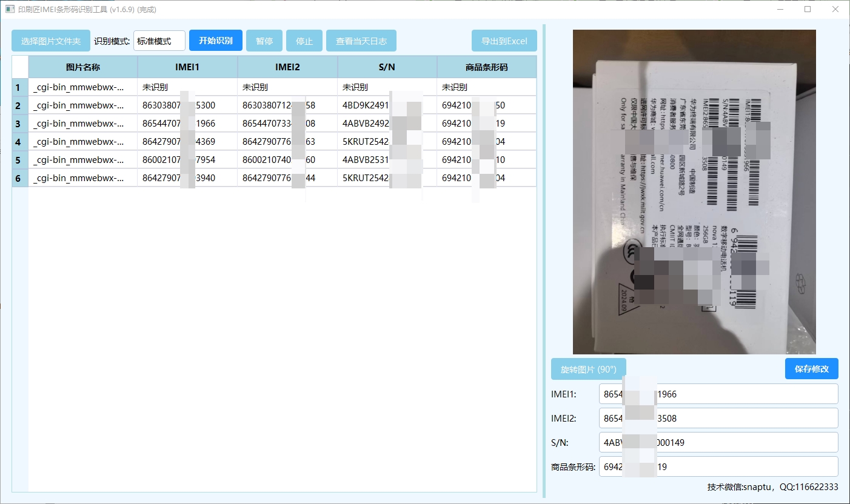Click the 停止 button
This screenshot has width=850, height=504.
(304, 41)
